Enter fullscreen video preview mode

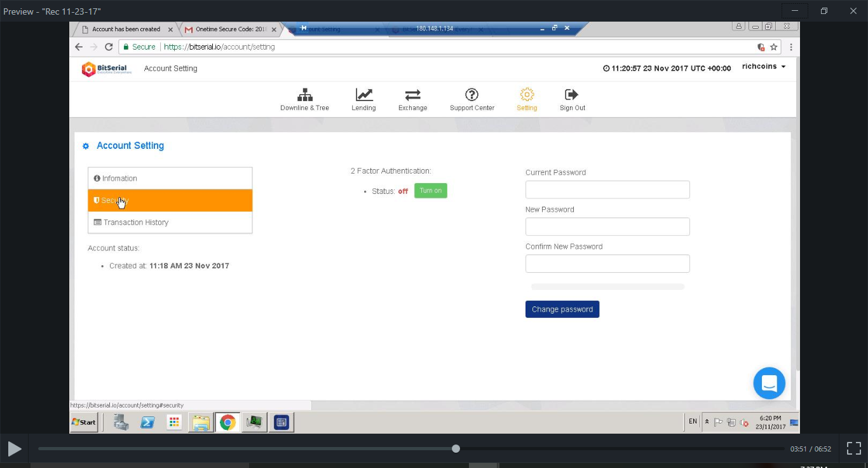tap(854, 449)
